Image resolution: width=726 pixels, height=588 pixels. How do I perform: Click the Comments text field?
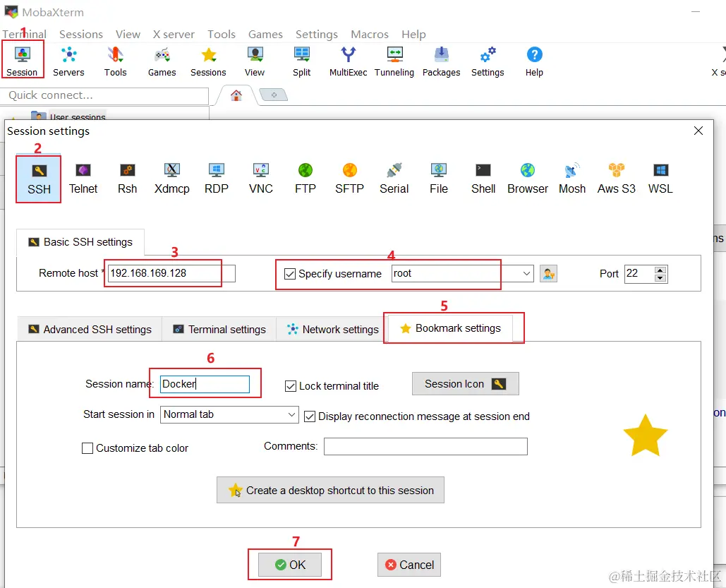pos(425,446)
